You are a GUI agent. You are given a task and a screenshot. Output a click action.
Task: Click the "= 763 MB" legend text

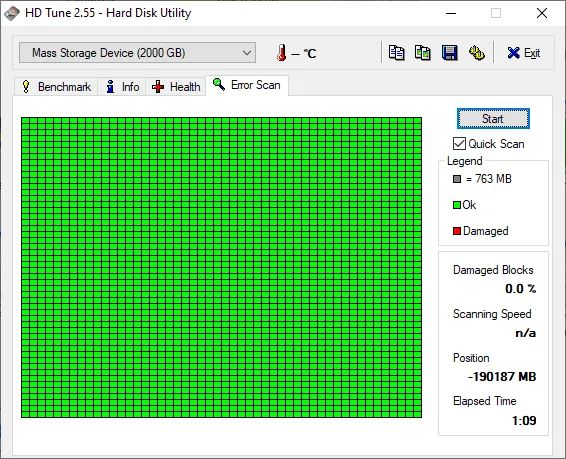(489, 179)
